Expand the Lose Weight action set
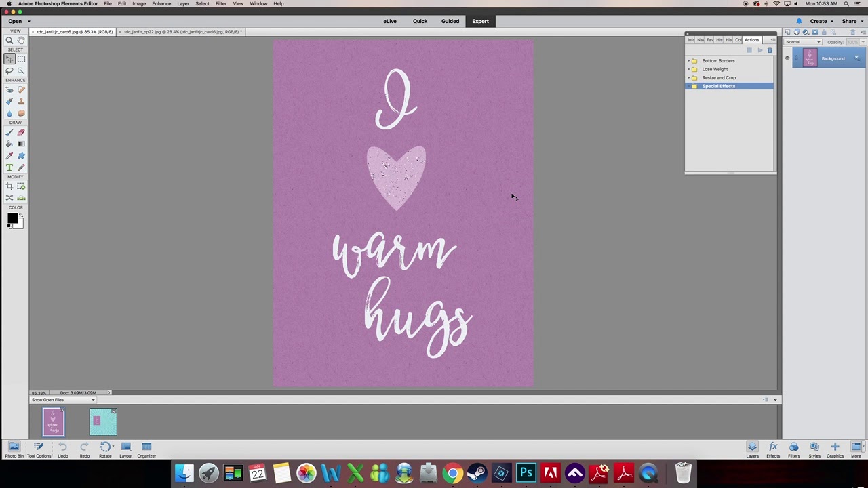 point(689,69)
